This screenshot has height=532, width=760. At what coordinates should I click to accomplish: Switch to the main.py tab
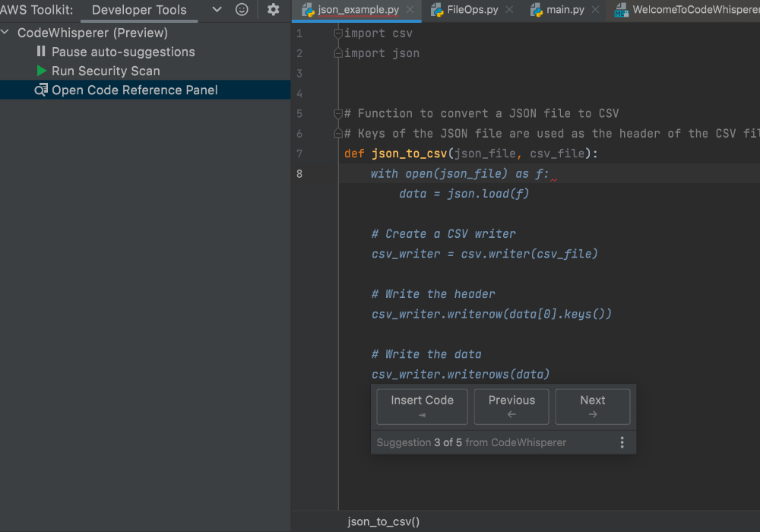(x=565, y=10)
